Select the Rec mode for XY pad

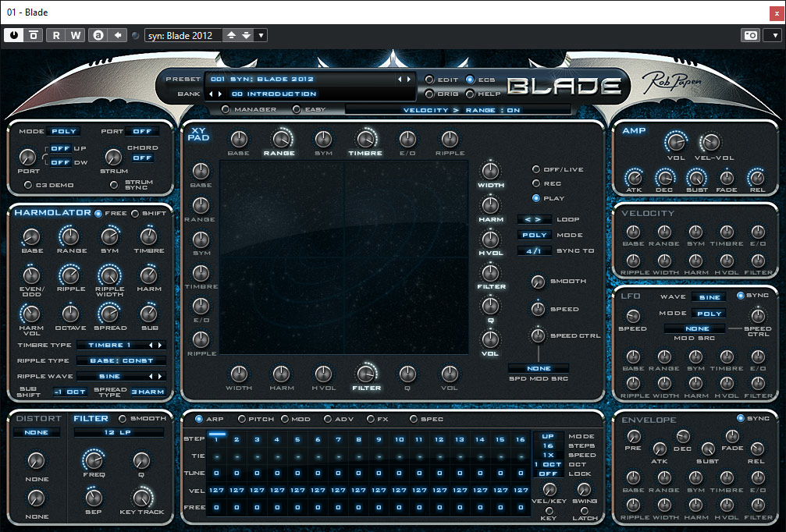(x=535, y=183)
